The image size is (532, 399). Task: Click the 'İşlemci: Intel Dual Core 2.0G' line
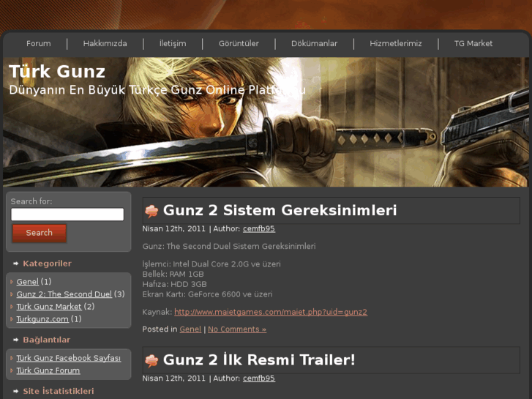(211, 264)
